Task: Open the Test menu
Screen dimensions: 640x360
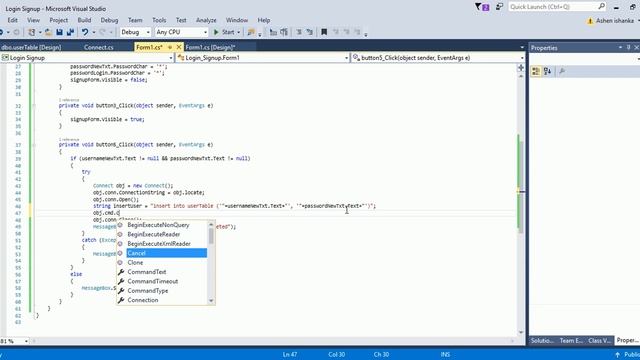Action: click(181, 20)
